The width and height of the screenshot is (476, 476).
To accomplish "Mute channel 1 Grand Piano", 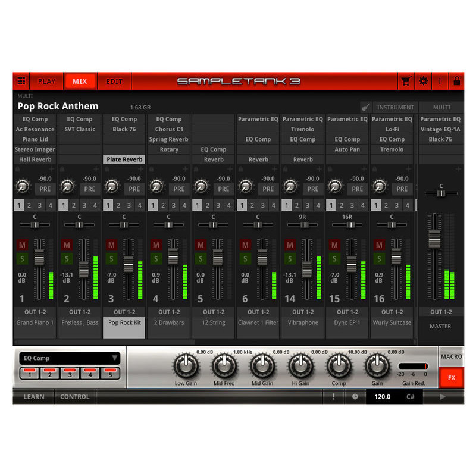I will click(22, 245).
